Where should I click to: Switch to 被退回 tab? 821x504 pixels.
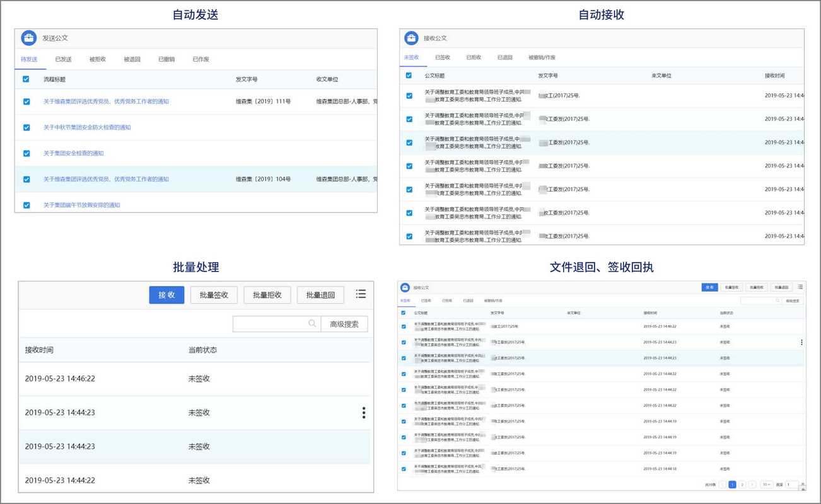point(132,59)
